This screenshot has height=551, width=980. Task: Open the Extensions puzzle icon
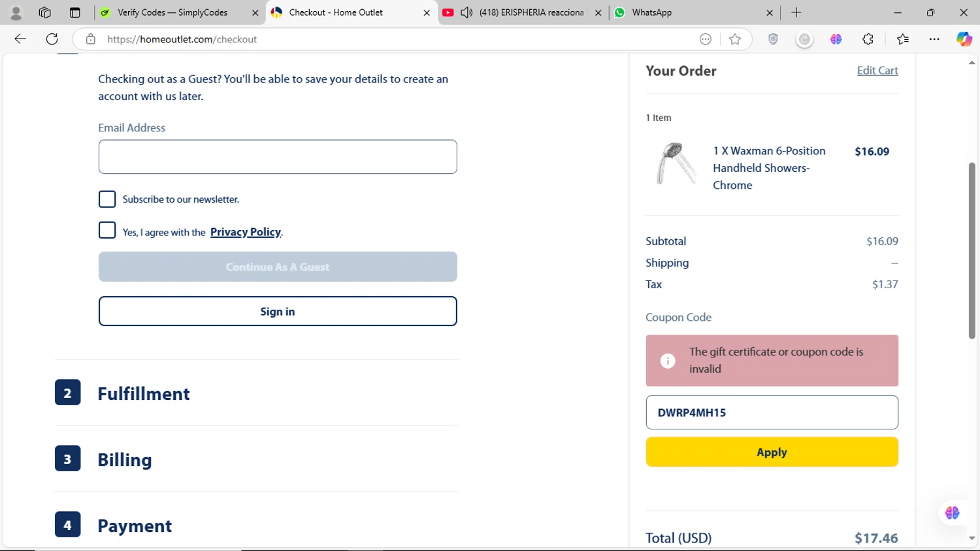pos(868,39)
